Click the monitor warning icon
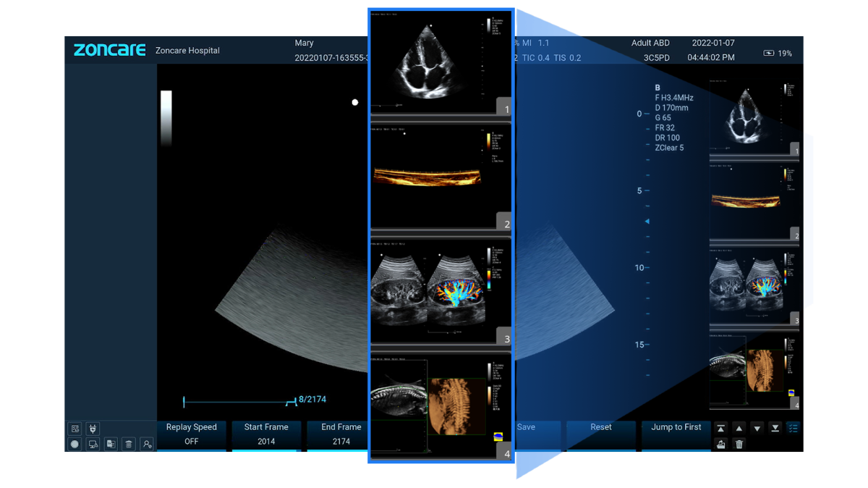 [x=93, y=445]
